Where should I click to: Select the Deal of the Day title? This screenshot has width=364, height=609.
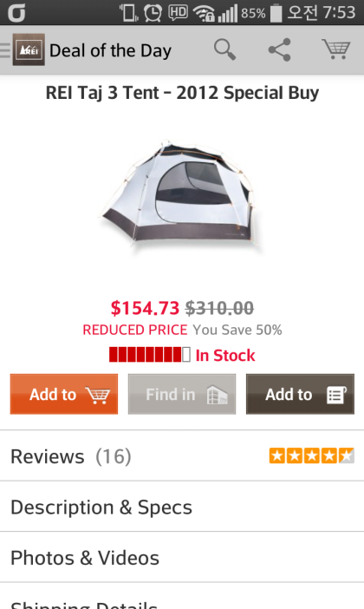click(110, 50)
